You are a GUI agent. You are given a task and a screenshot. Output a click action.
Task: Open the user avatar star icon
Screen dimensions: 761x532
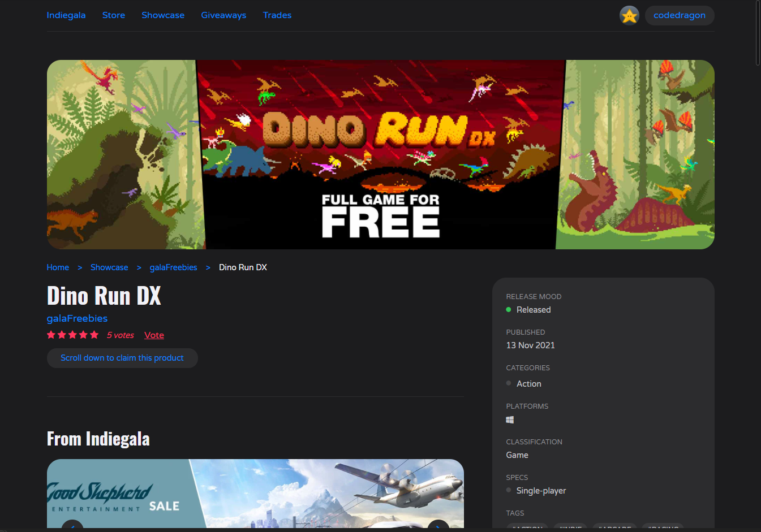pyautogui.click(x=629, y=15)
